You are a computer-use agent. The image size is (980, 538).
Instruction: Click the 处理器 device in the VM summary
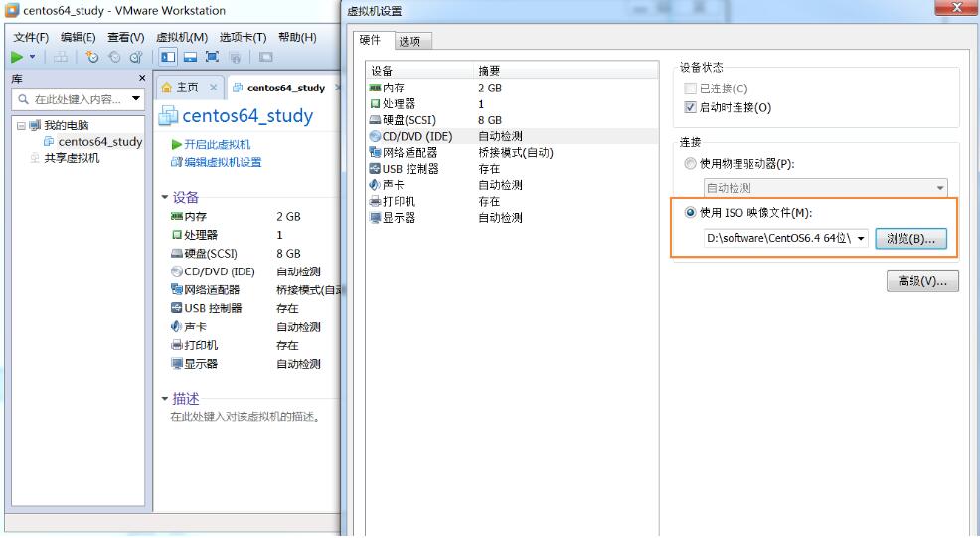(201, 235)
